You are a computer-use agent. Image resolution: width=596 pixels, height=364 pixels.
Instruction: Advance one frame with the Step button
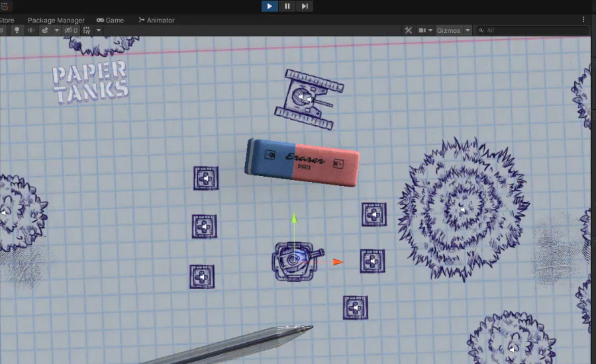[305, 6]
